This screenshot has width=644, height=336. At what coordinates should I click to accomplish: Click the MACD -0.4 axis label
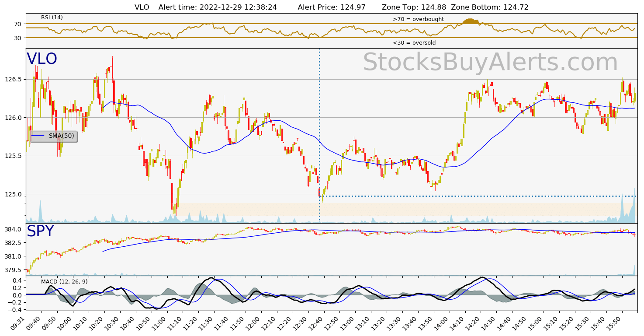(x=14, y=310)
